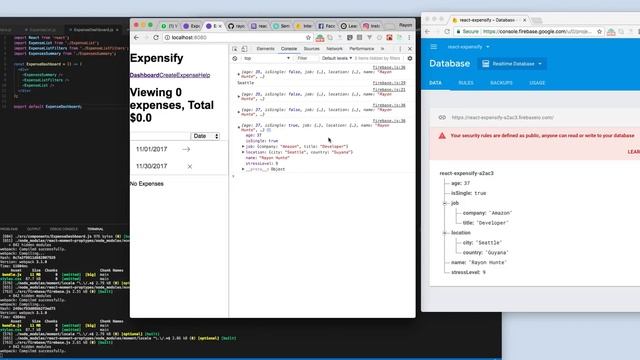Image resolution: width=640 pixels, height=360 pixels.
Task: Go back in the Firebase browser window
Action: 427,31
